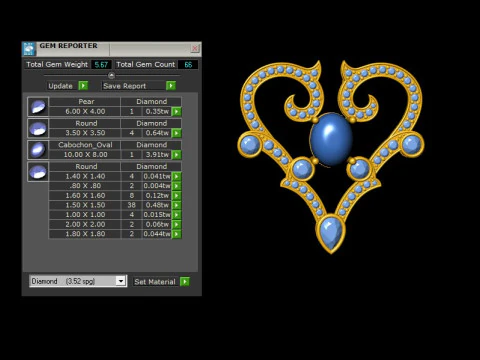Click green arrow for 1.80 X 1.80 row

click(176, 234)
